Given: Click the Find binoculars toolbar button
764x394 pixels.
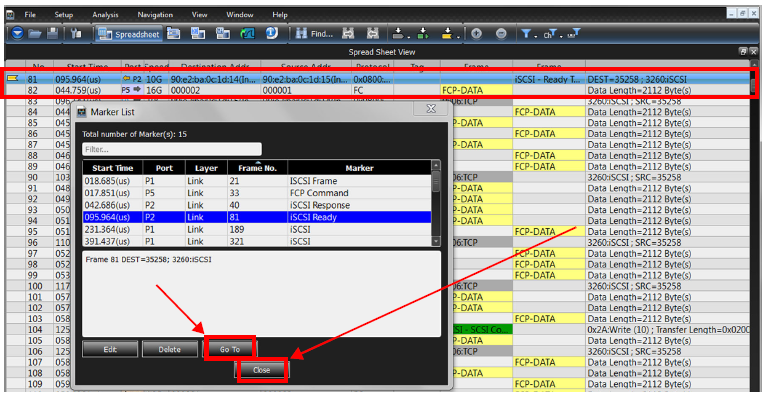Looking at the screenshot, I should (315, 34).
